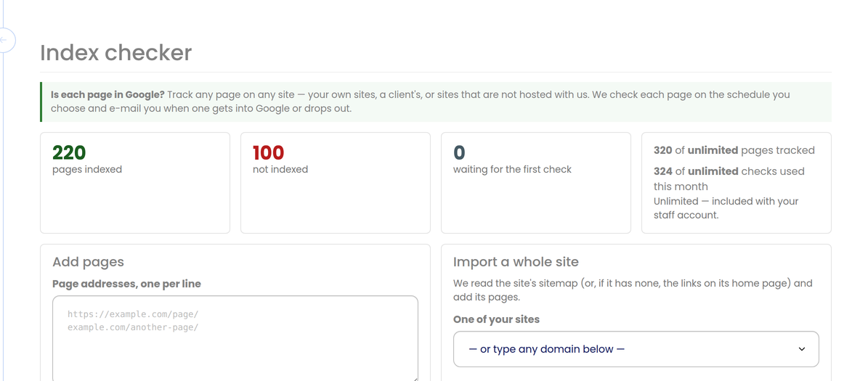Viewport: 868px width, 381px height.
Task: Open the 'One of your sites' dropdown
Action: tap(636, 349)
